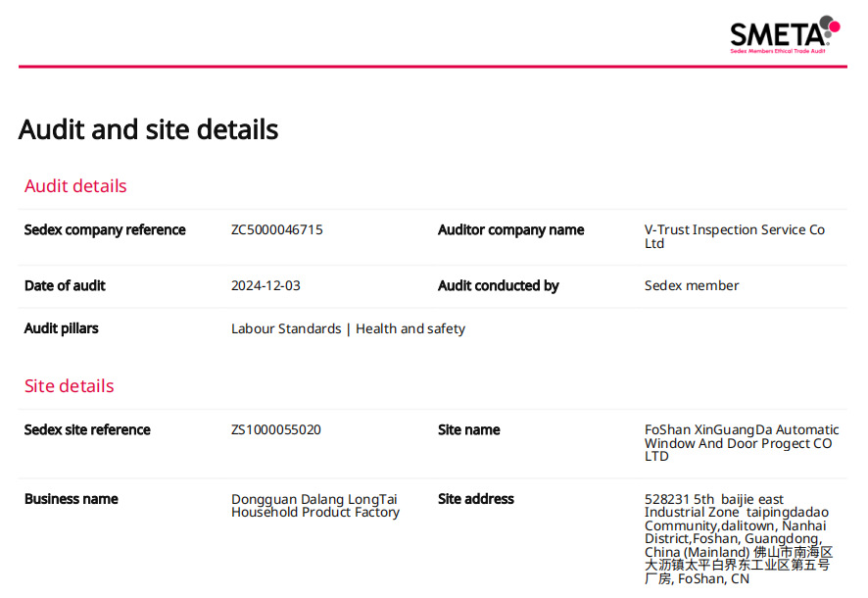The image size is (868, 598).
Task: Click the 'Sedex site reference' label
Action: coord(87,430)
